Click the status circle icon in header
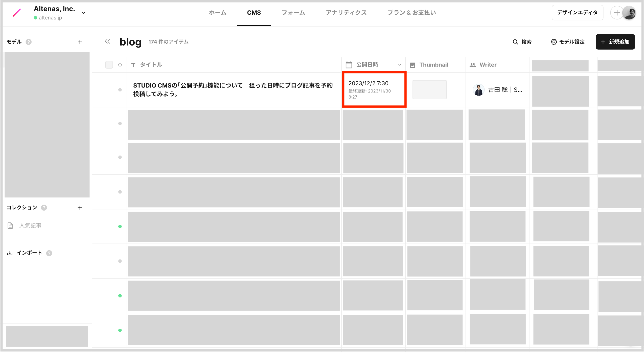This screenshot has width=644, height=352. [x=120, y=65]
